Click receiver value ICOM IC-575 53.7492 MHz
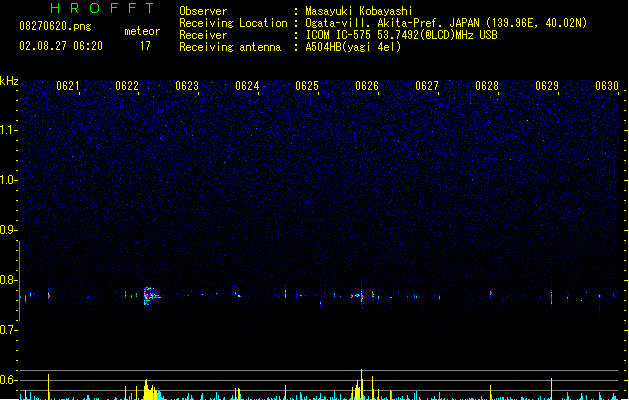Image resolution: width=629 pixels, height=400 pixels. click(x=402, y=35)
